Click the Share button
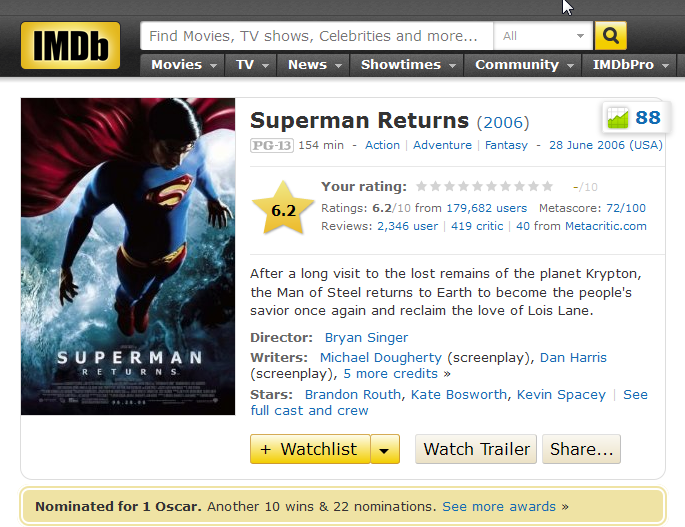The width and height of the screenshot is (685, 527). point(581,449)
